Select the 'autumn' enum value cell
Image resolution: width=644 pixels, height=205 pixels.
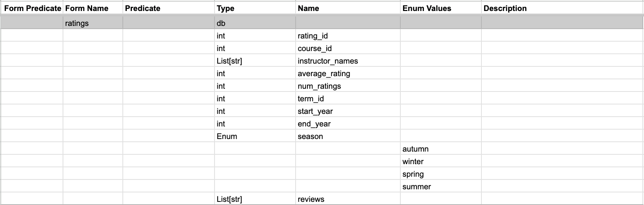[416, 149]
